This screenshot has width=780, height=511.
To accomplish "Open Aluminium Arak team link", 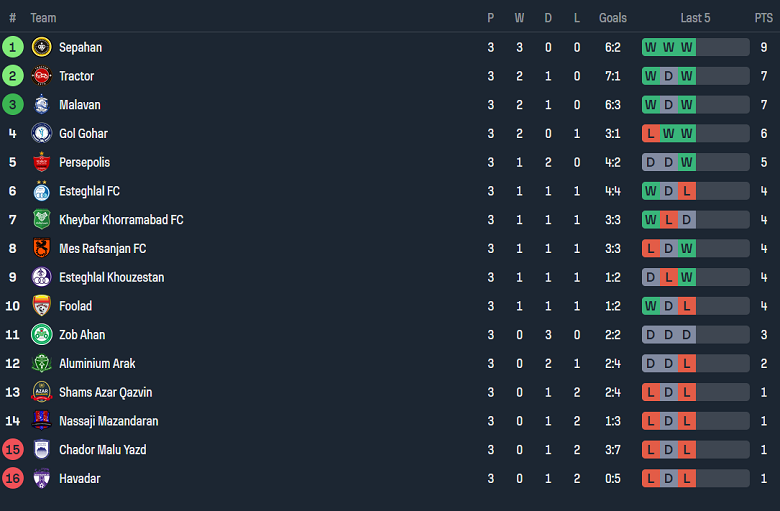I will click(97, 364).
